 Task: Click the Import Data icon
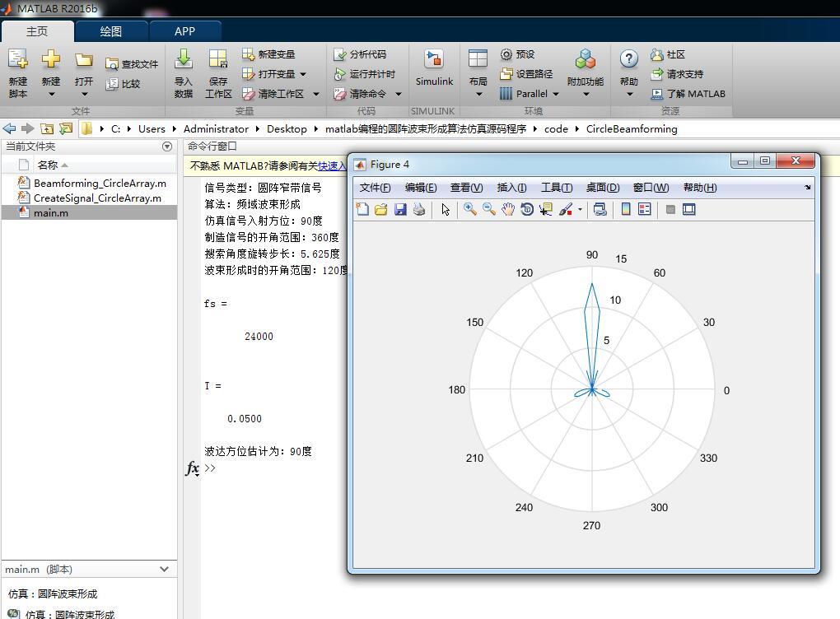[183, 59]
